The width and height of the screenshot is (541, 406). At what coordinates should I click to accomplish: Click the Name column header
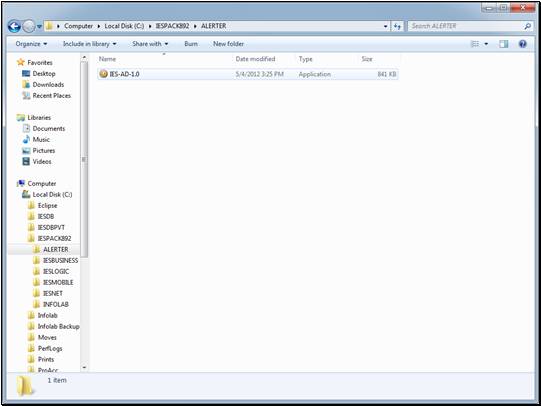[x=107, y=59]
